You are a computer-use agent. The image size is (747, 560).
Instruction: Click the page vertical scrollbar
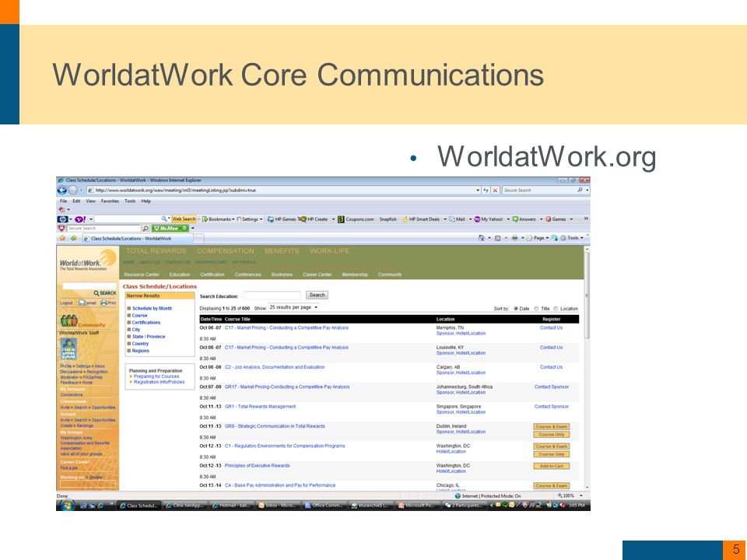pyautogui.click(x=587, y=368)
